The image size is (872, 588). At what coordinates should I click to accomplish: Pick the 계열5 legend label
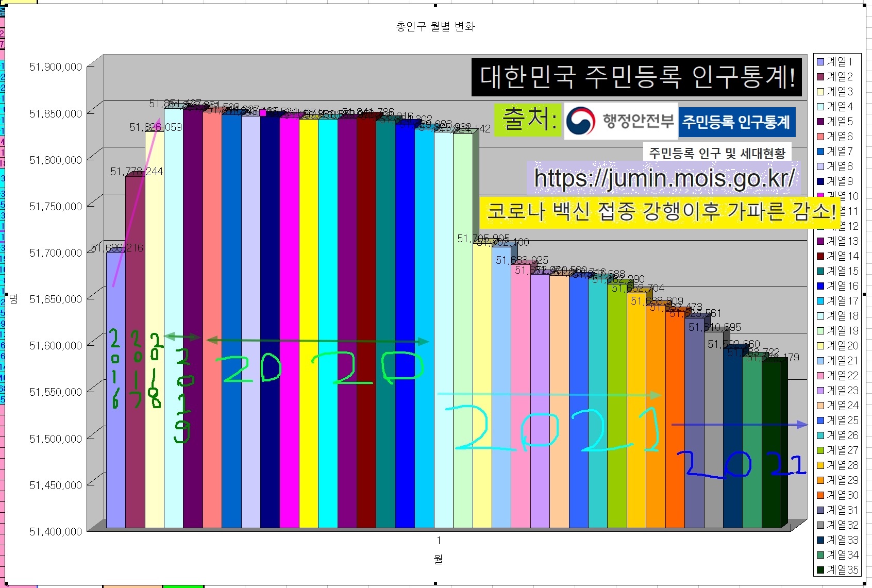[x=840, y=121]
